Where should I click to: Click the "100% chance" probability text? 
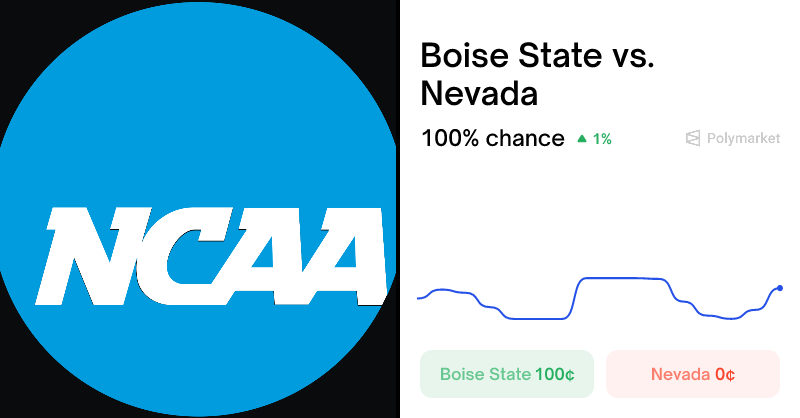tap(492, 138)
